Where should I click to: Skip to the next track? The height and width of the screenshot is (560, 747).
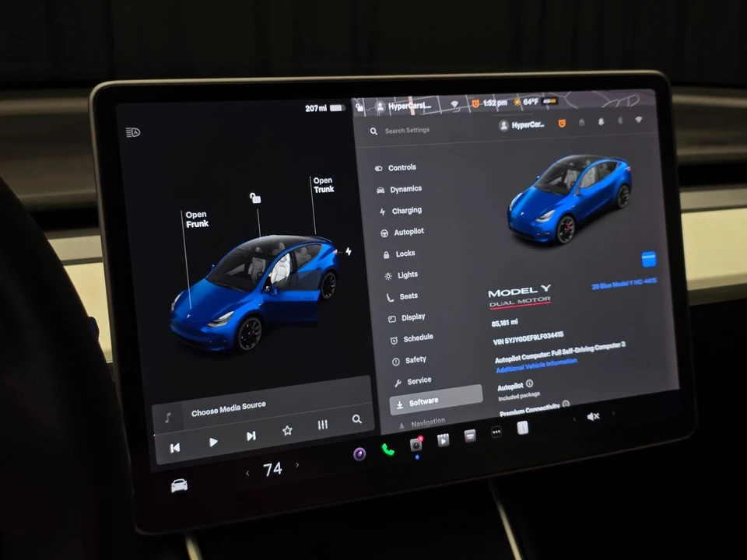click(x=251, y=436)
